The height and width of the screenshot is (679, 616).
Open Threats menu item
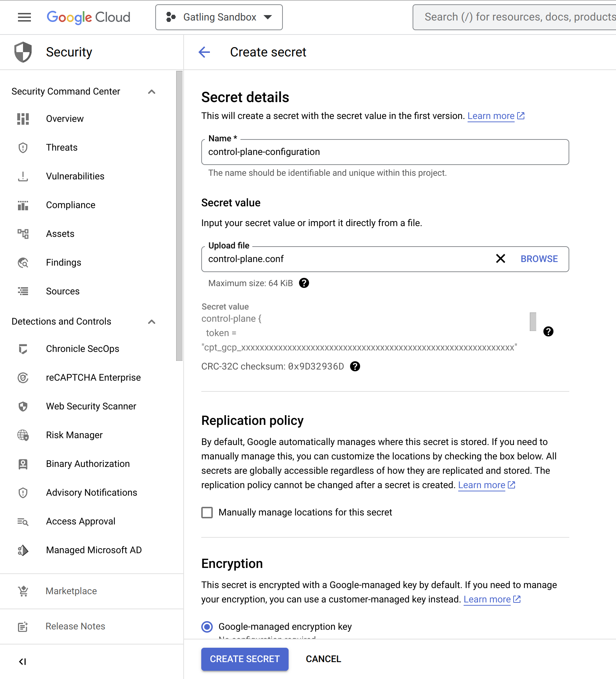pyautogui.click(x=62, y=147)
